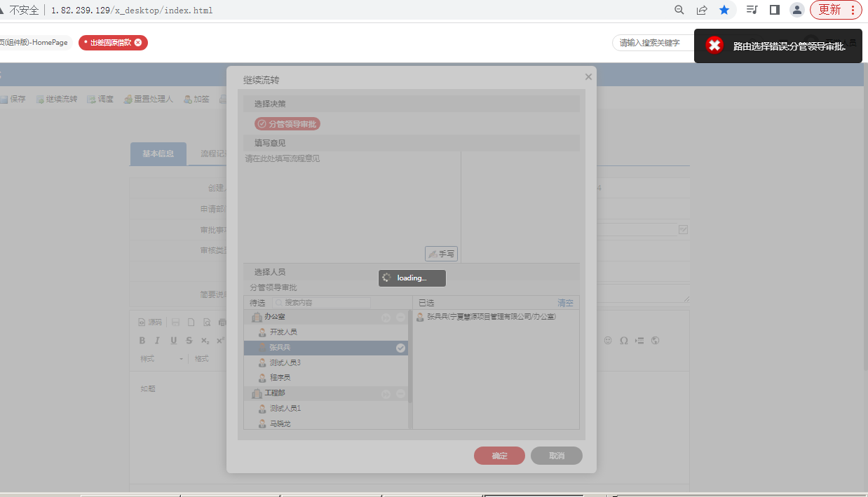Select 测试人员1 in the candidate list
The image size is (868, 497).
326,409
